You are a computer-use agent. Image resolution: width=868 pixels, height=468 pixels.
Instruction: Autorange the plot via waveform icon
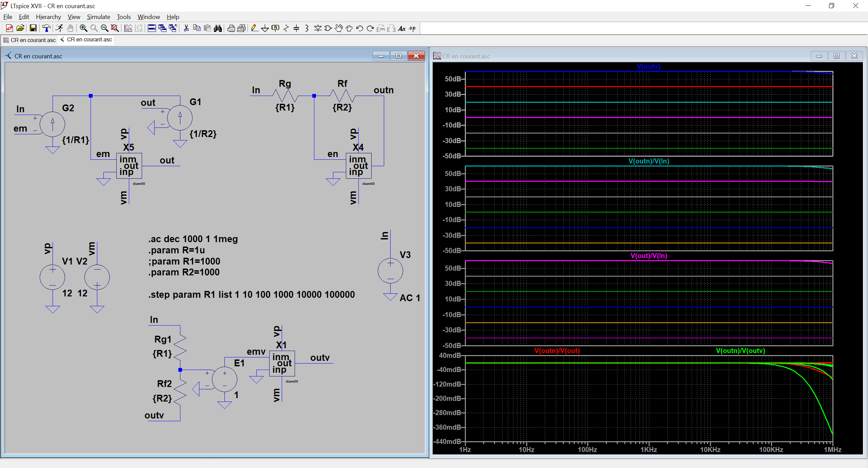tap(128, 28)
